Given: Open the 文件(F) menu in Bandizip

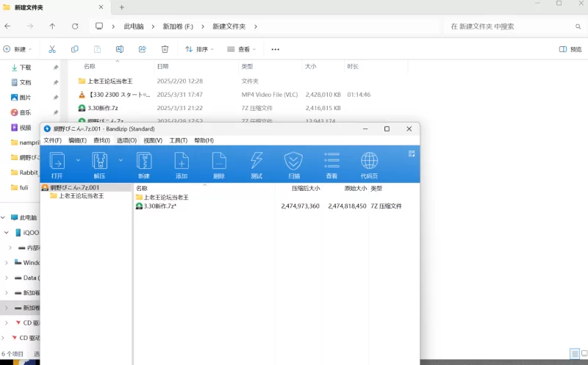Looking at the screenshot, I should click(x=52, y=140).
